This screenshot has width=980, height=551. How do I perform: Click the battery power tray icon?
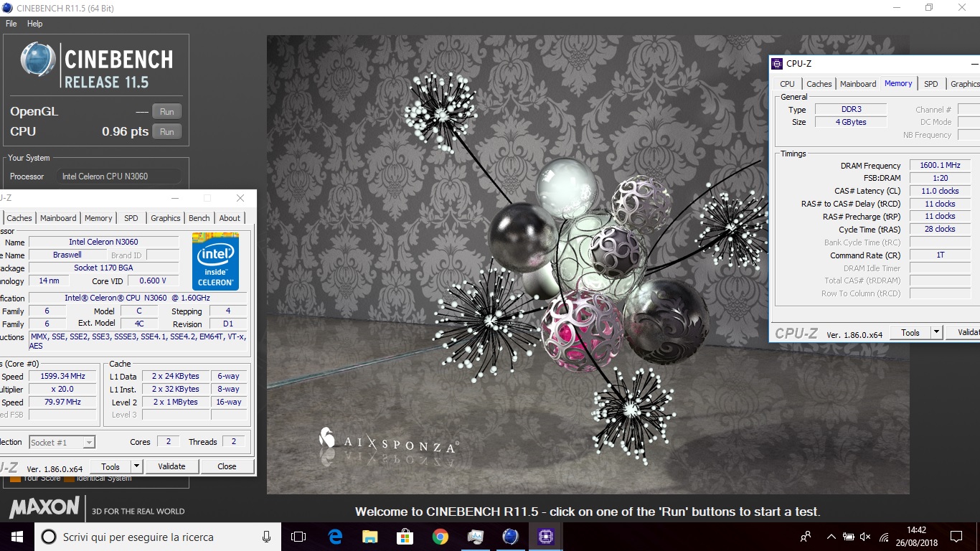848,537
